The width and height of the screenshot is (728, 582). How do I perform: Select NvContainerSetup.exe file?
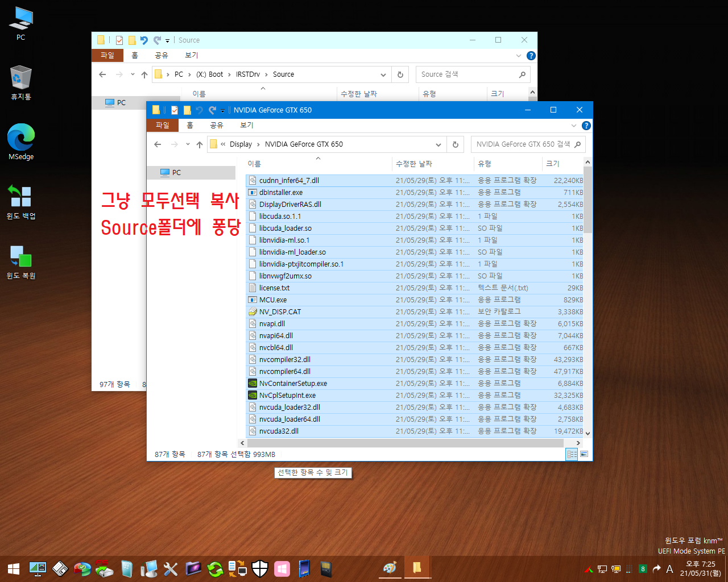(x=415, y=383)
